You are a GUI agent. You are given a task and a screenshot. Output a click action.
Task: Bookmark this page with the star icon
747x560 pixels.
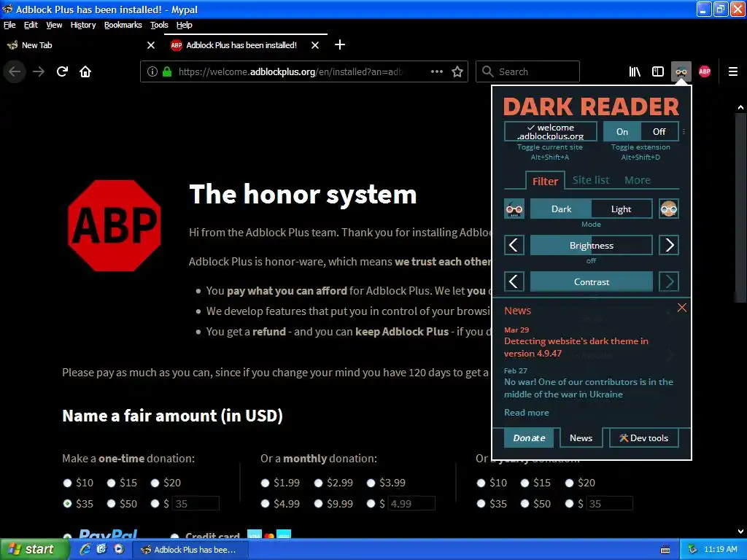coord(457,72)
